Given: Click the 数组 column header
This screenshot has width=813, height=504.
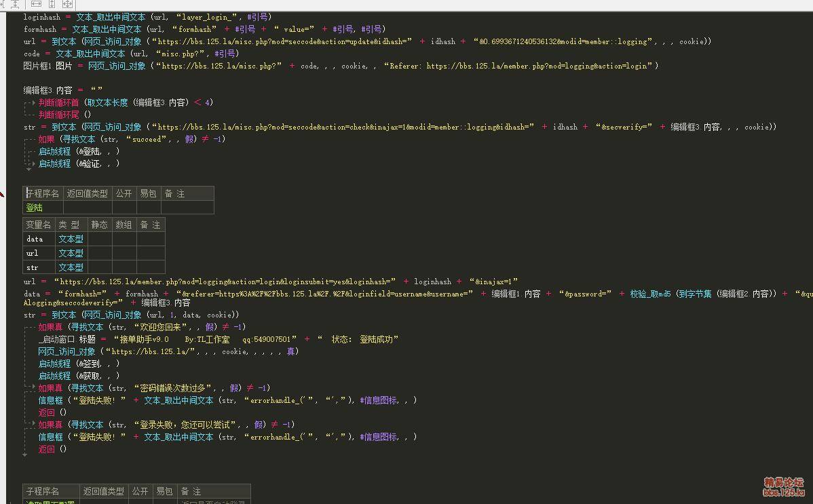Looking at the screenshot, I should click(x=124, y=225).
